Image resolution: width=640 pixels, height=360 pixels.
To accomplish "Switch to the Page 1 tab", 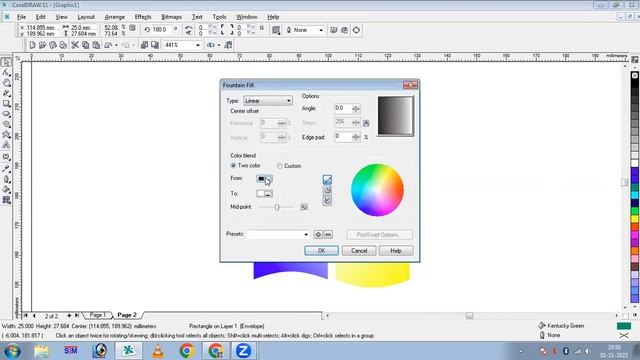I will [97, 315].
